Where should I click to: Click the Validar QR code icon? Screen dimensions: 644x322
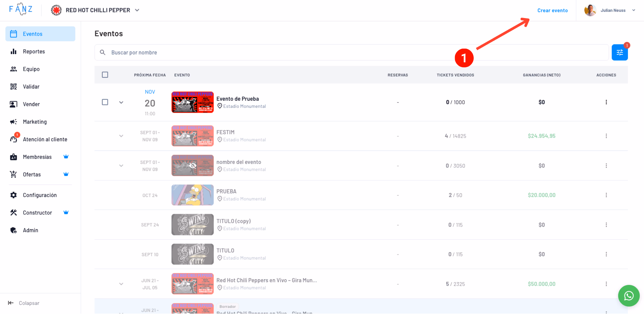pos(14,87)
